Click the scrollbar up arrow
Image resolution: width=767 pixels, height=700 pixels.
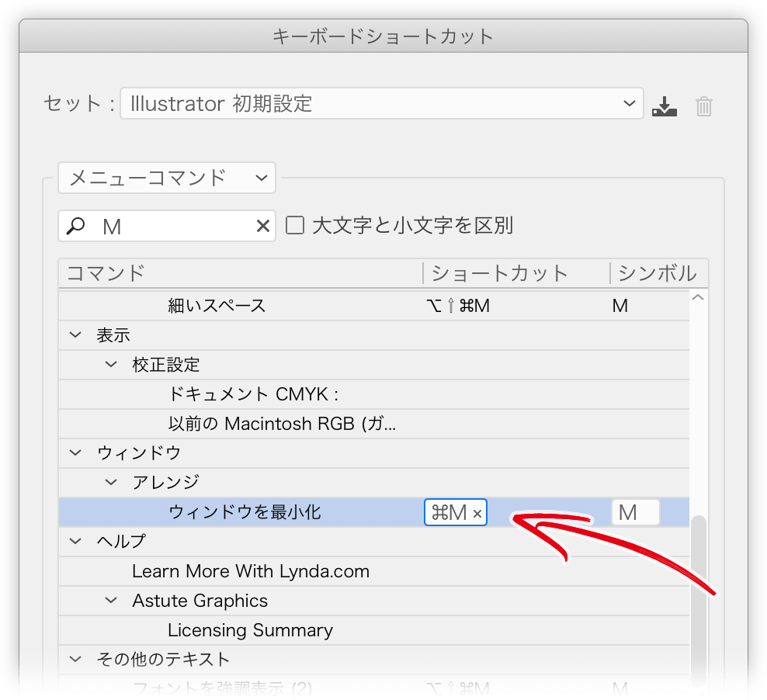(698, 297)
